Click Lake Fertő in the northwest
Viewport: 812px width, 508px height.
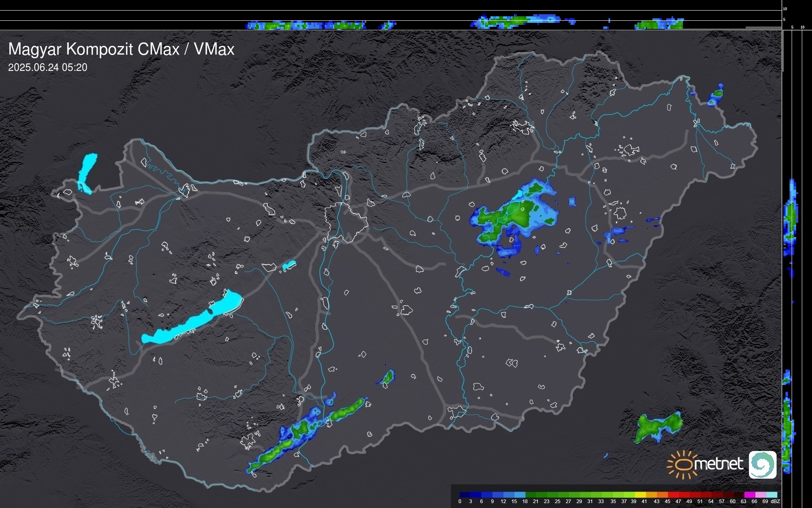click(87, 171)
